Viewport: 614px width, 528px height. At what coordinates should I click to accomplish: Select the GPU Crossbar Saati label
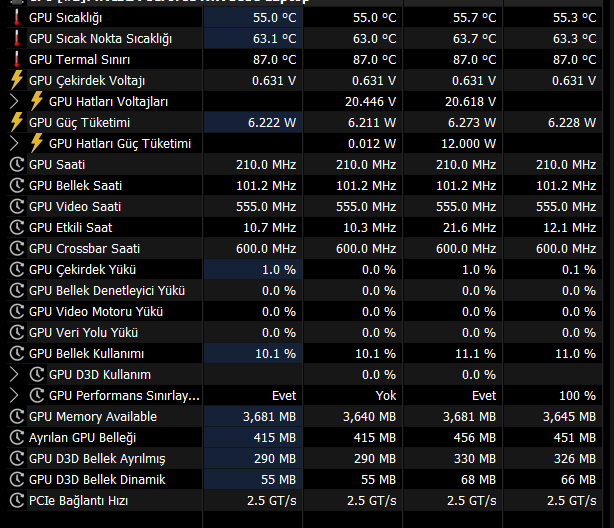84,249
